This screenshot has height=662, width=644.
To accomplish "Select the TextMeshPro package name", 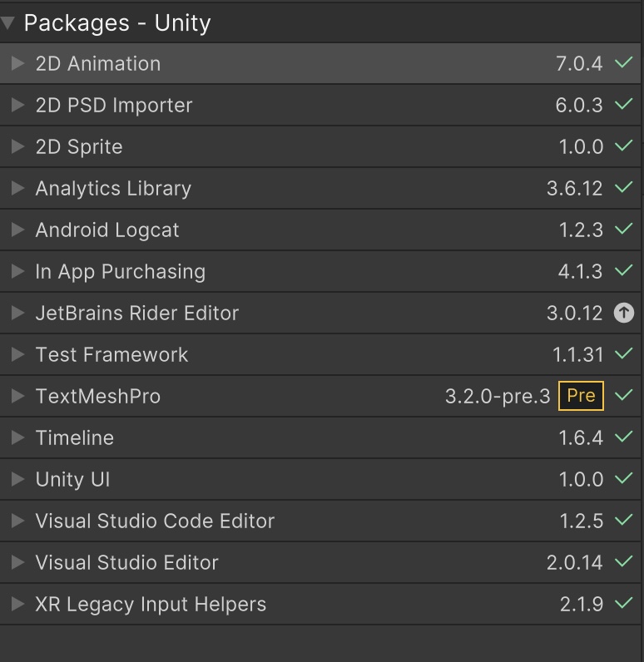I will click(x=98, y=397).
